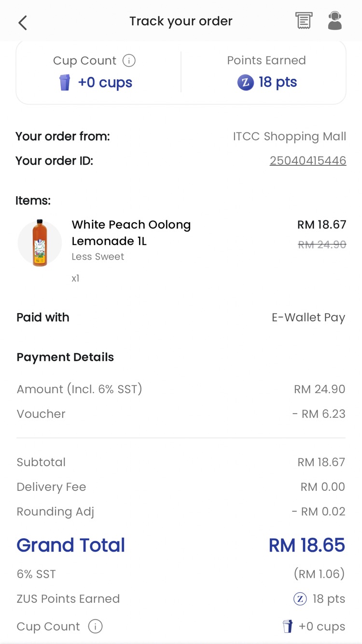362x644 pixels.
Task: Tap the Voucher discount row
Action: click(x=181, y=414)
